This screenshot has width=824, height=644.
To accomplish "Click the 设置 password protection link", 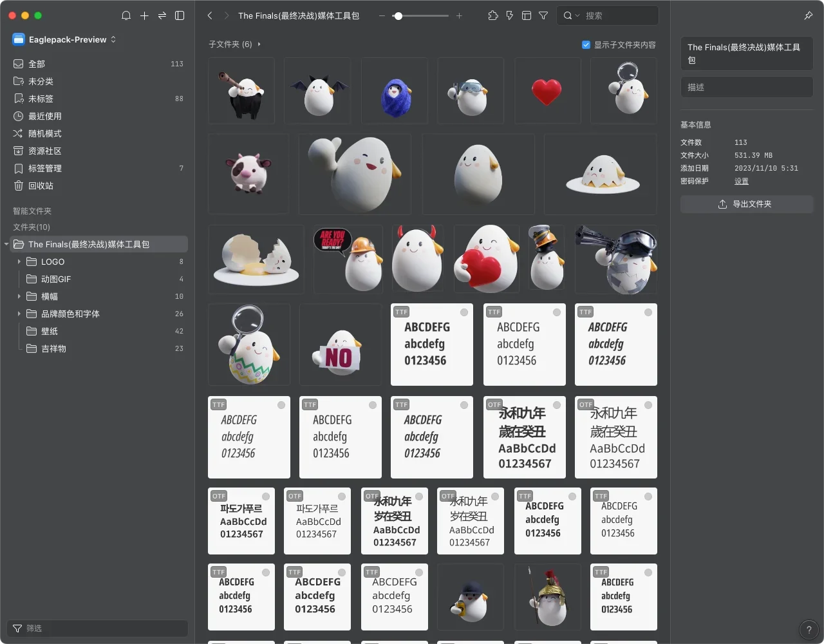I will [x=742, y=181].
